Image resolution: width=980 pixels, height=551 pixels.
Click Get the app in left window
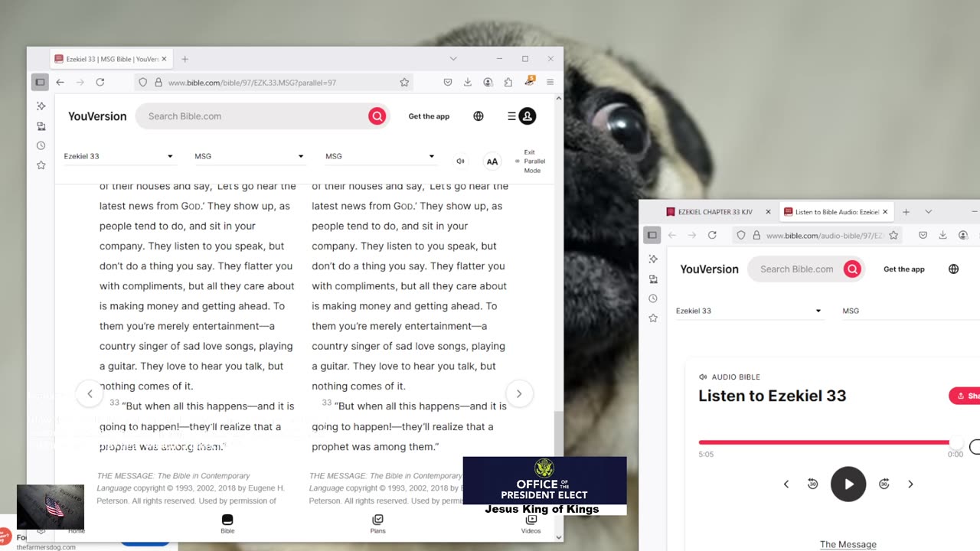tap(429, 116)
